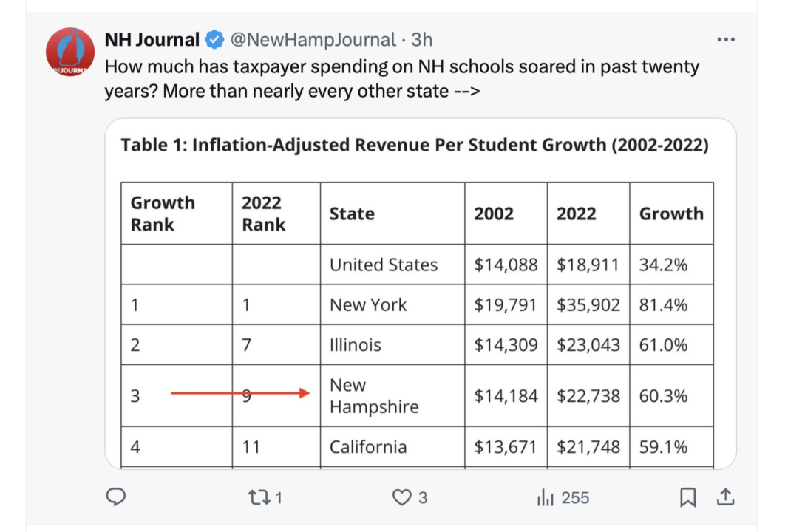
Task: Like the tweet with the heart icon
Action: 401,498
